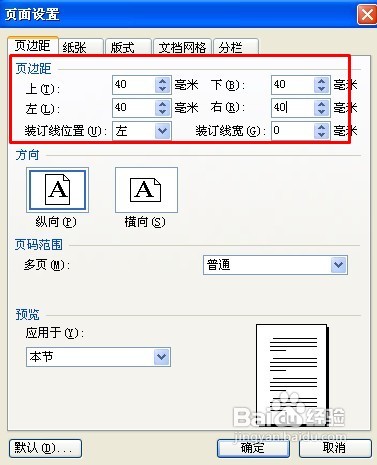Decrease the right margin 右 spinner down arrow

tap(322, 112)
